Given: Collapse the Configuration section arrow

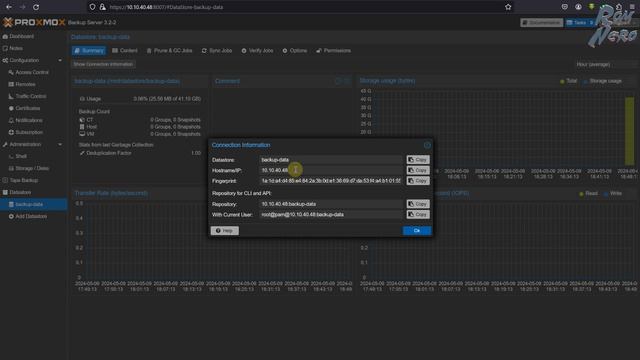Looking at the screenshot, I should [x=60, y=60].
